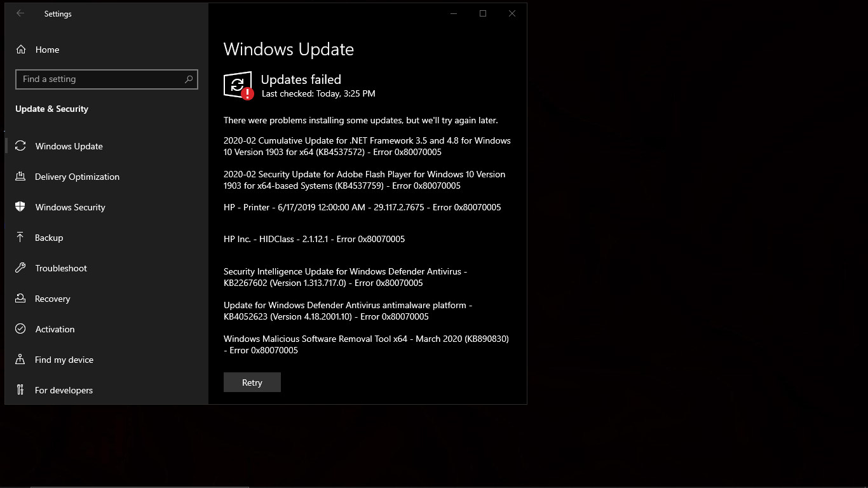Maximize the Settings window
Viewport: 868px width, 488px height.
pyautogui.click(x=483, y=13)
